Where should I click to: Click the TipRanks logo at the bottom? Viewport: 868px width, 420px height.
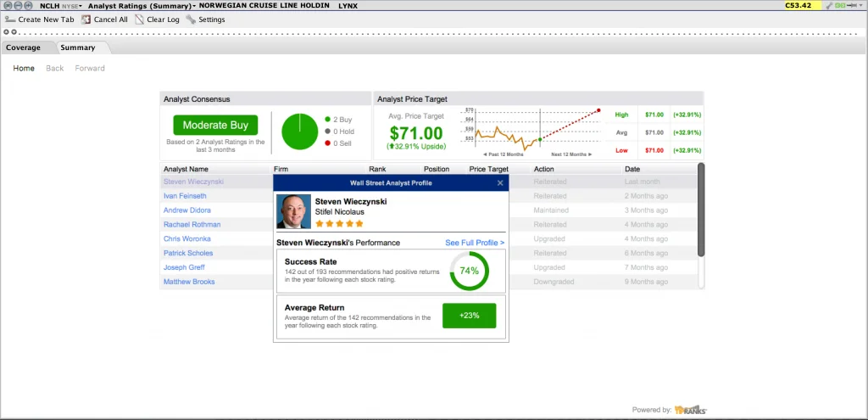690,410
